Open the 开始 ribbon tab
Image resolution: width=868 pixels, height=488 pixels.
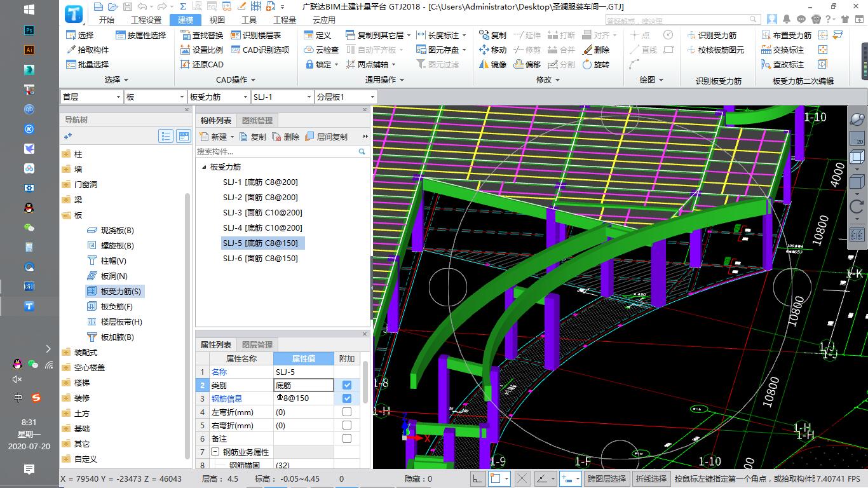[x=107, y=20]
